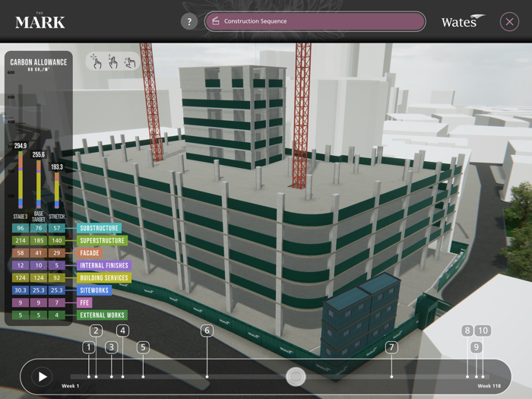Click Superstructure stretch value 140
This screenshot has width=532, height=399.
tap(57, 241)
